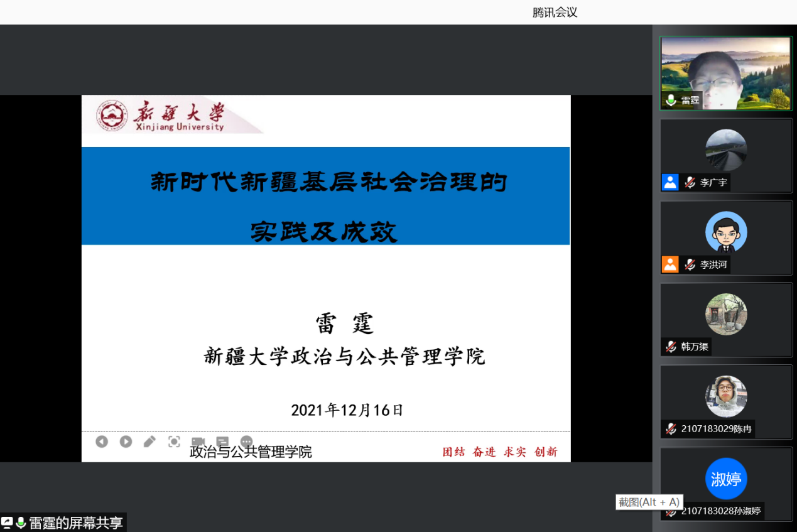Click the muted mic icon beside 李广宇

point(690,183)
